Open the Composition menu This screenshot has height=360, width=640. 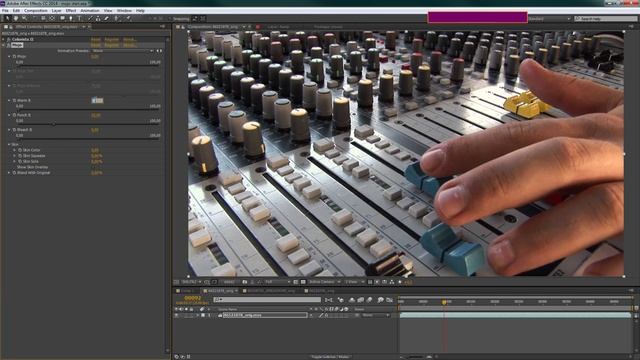(x=36, y=11)
